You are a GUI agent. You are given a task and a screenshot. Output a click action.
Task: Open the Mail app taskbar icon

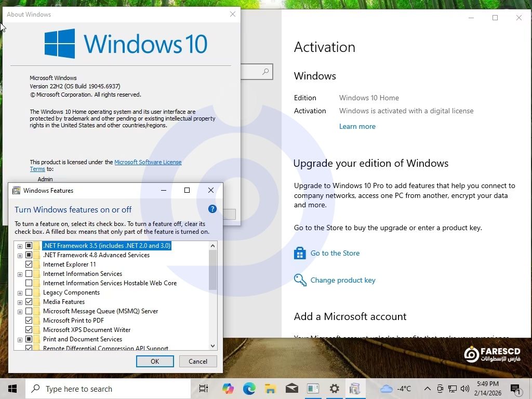pyautogui.click(x=291, y=389)
